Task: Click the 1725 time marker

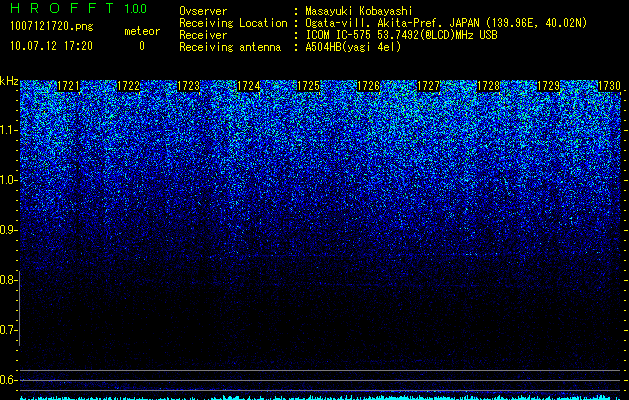Action: click(x=308, y=86)
